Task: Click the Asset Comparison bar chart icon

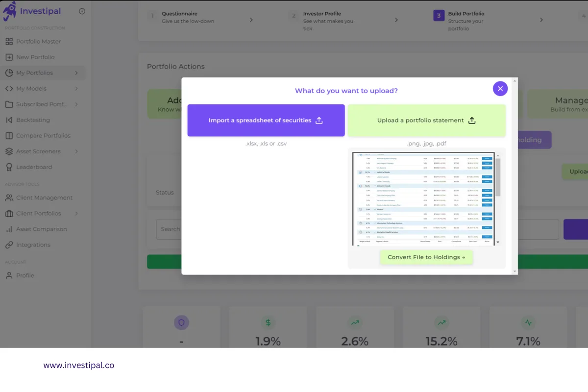Action: (x=9, y=229)
